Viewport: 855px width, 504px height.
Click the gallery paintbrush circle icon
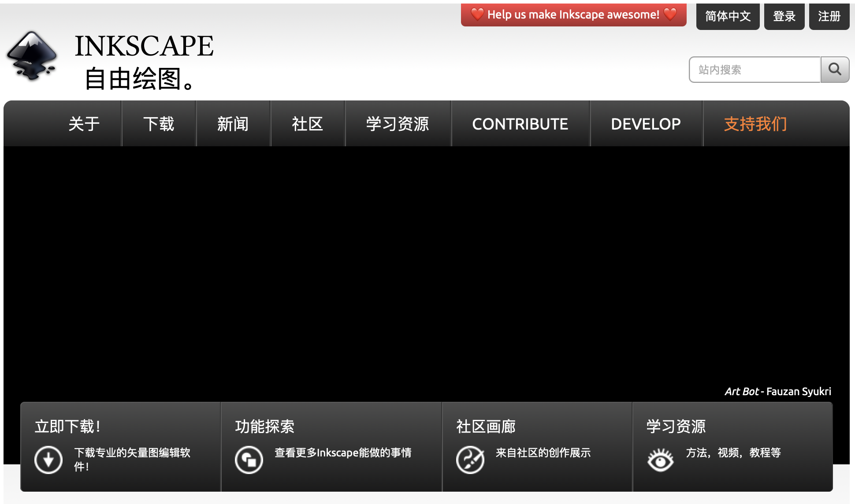click(x=470, y=460)
